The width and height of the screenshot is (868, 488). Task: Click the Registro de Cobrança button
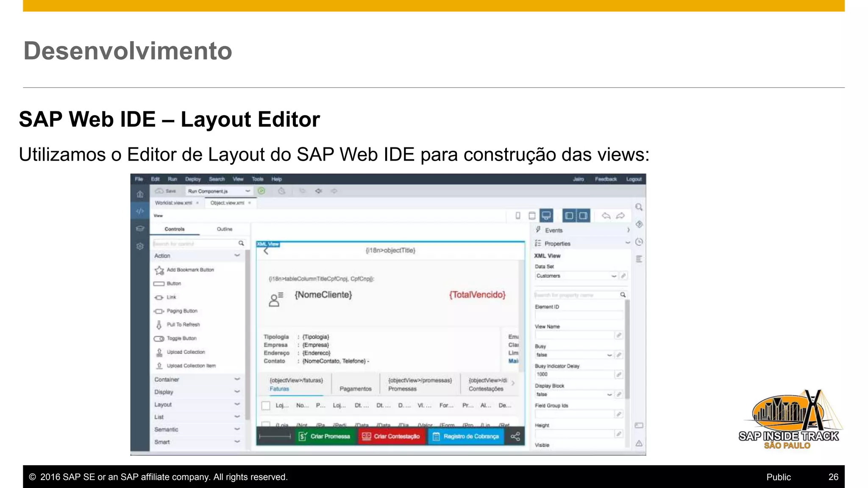(x=465, y=436)
